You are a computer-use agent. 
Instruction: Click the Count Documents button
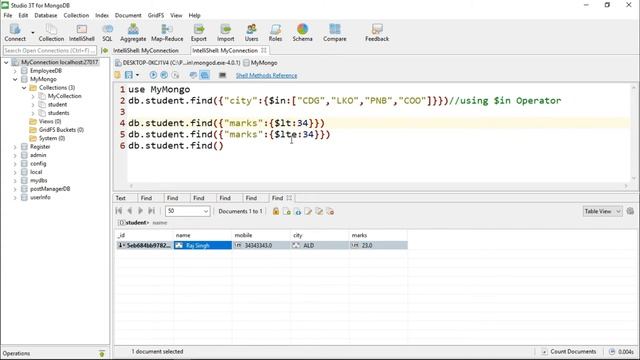coord(569,351)
